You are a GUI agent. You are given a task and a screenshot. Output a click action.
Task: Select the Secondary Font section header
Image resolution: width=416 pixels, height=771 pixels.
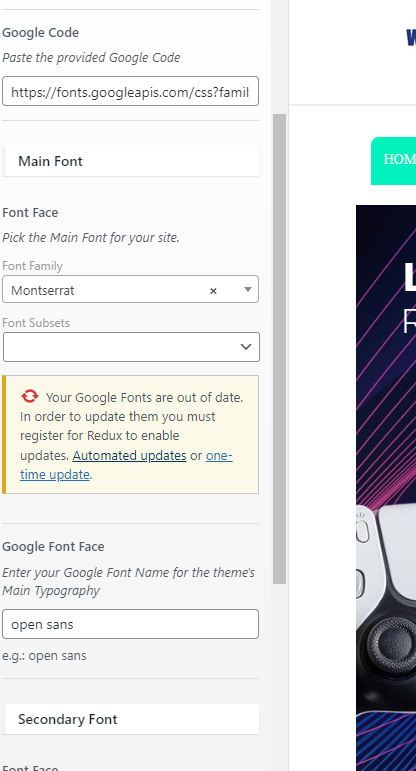pos(132,719)
